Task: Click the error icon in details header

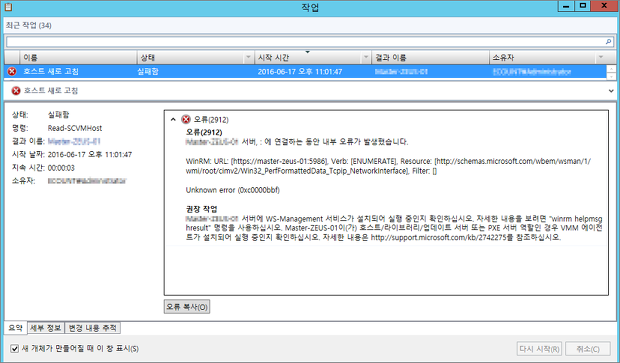Action: pos(16,91)
